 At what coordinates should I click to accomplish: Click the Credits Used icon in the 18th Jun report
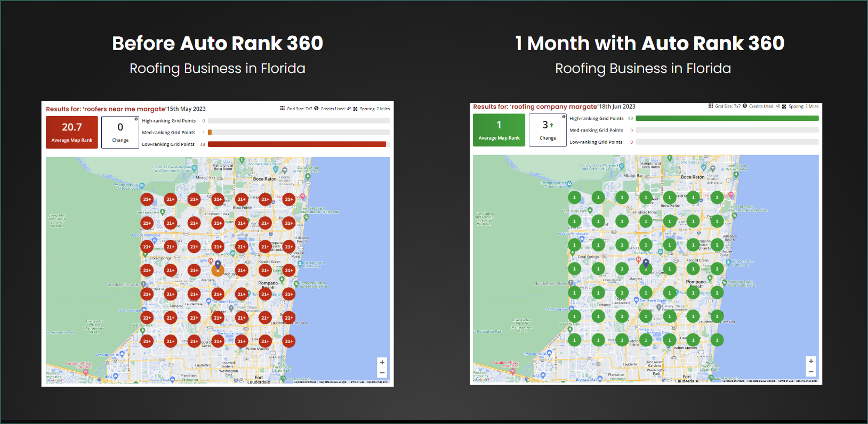pyautogui.click(x=745, y=106)
